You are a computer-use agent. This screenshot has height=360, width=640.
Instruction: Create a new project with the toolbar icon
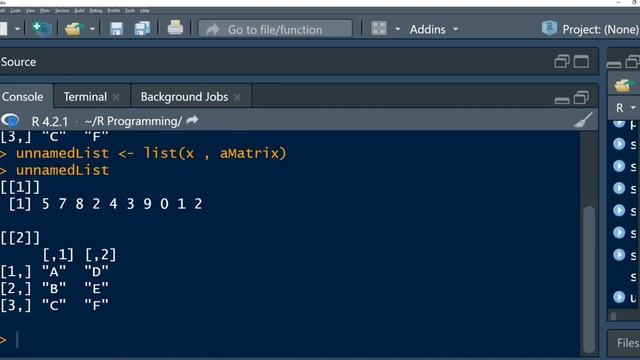pyautogui.click(x=42, y=29)
